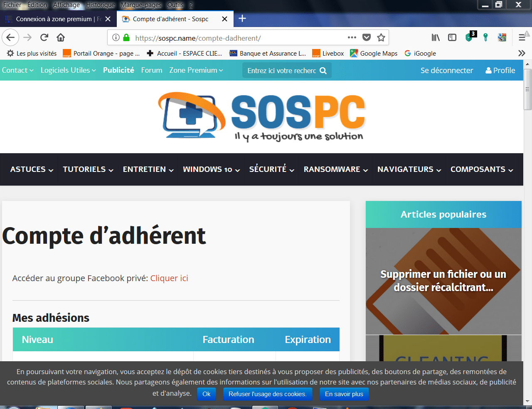
Task: Go to the Firefox home page icon
Action: (61, 38)
